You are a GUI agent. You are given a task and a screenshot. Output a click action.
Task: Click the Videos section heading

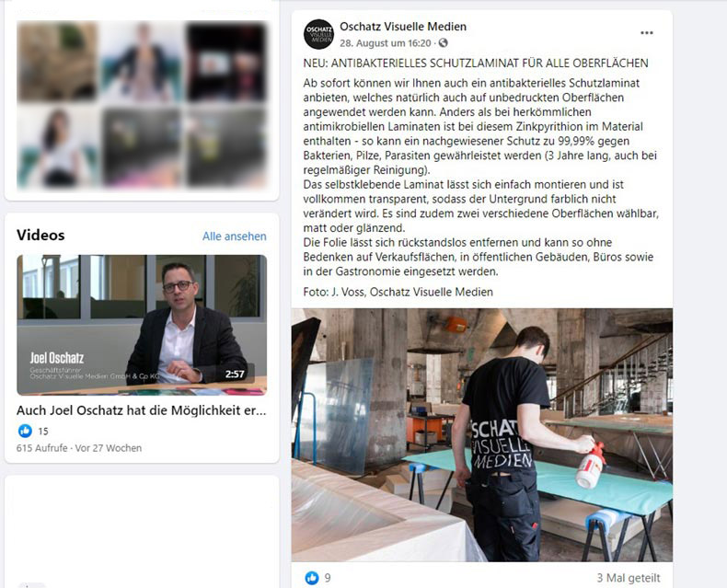coord(40,235)
